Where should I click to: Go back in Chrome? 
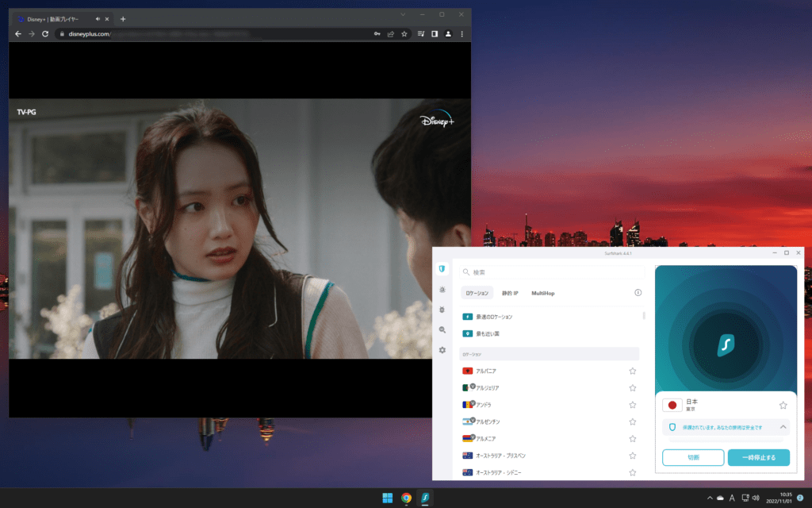tap(18, 33)
